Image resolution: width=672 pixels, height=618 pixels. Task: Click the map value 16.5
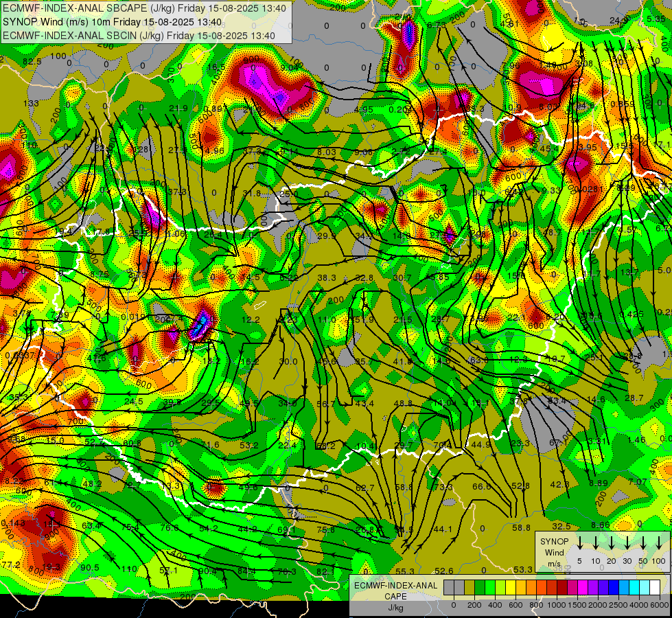[x=216, y=67]
